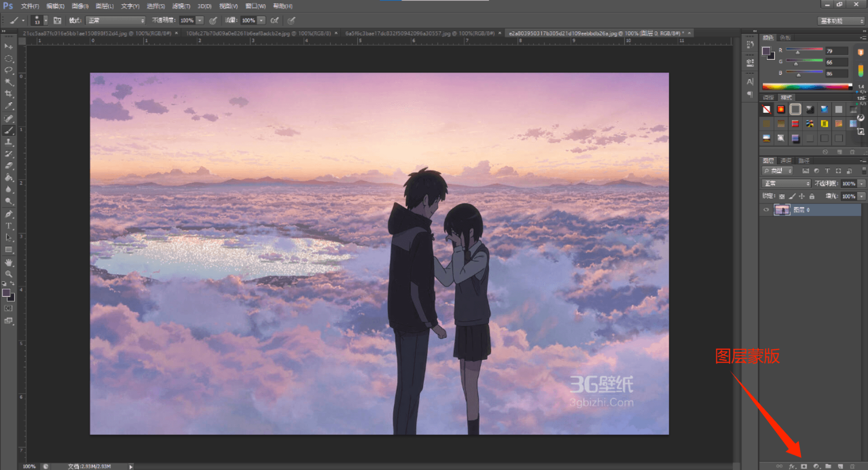Select the Dodge tool
The image size is (868, 470).
(x=9, y=201)
